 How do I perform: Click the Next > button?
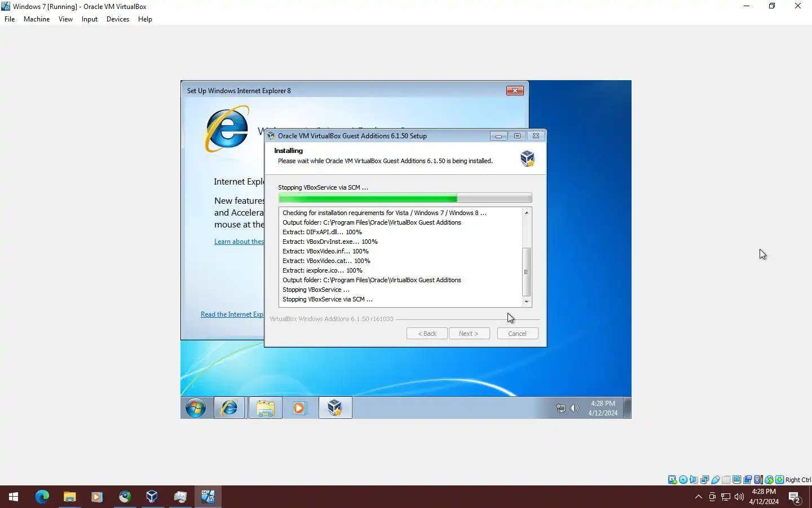(469, 334)
